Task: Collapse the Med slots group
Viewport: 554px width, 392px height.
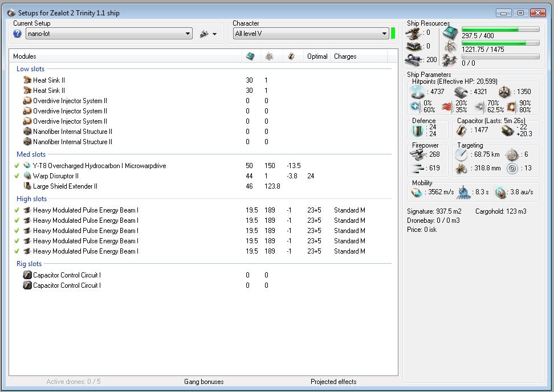Action: pos(31,154)
